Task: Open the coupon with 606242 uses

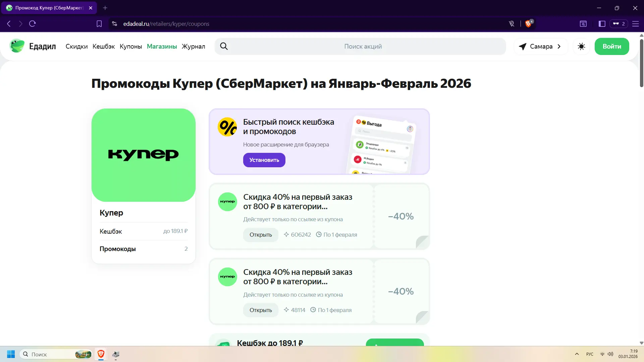Action: 261,235
